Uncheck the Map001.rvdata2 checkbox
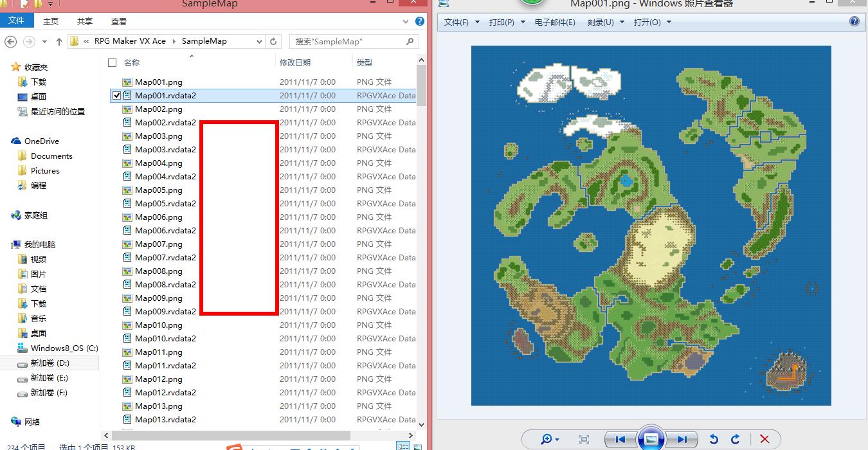The image size is (868, 450). [x=116, y=96]
